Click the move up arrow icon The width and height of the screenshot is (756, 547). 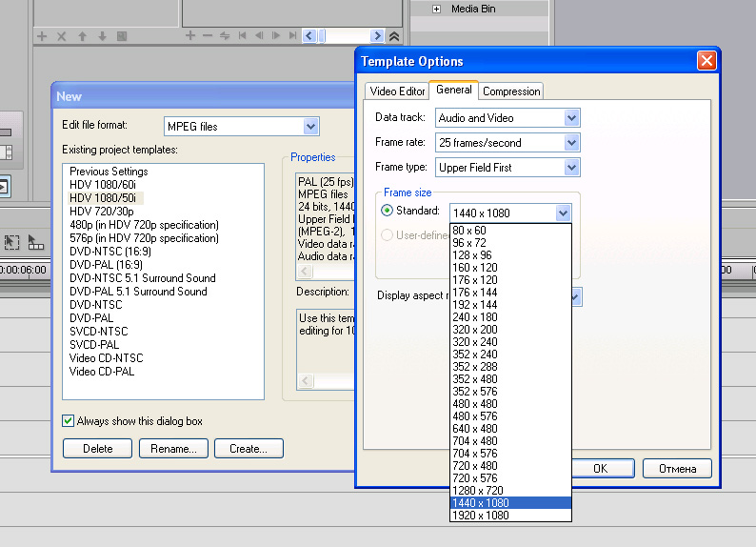click(x=83, y=36)
